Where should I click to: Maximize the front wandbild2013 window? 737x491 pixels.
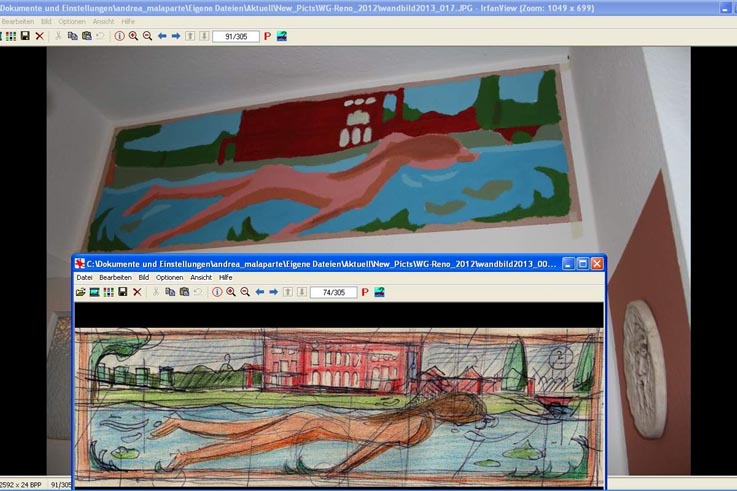[x=582, y=263]
